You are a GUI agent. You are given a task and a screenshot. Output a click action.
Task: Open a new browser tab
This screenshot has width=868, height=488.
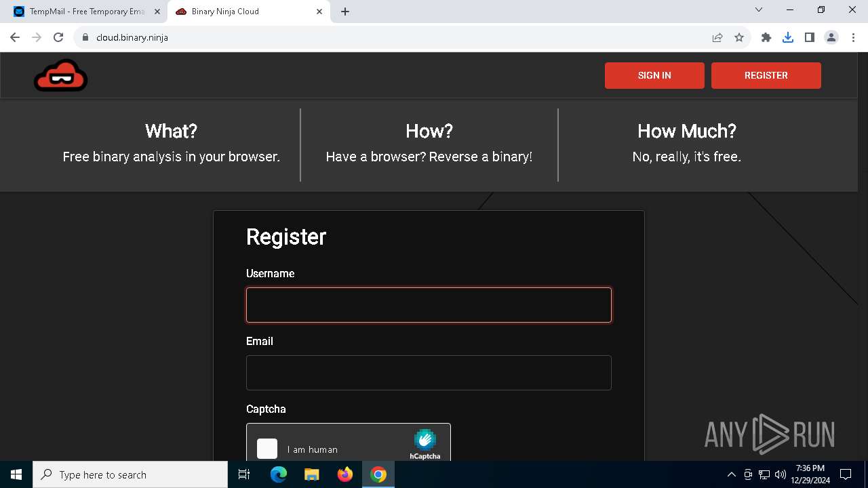tap(345, 12)
